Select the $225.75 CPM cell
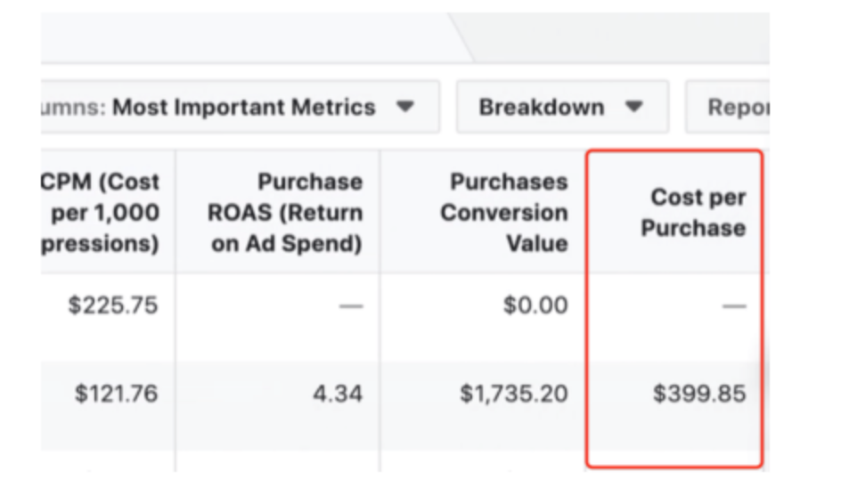Screen dimensions: 841x504 coord(113,305)
